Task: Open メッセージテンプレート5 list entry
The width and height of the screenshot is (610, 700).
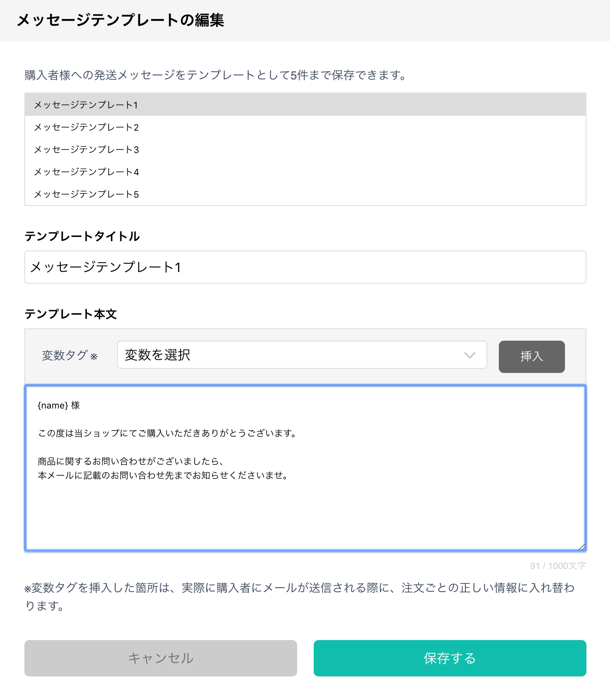Action: click(x=305, y=194)
